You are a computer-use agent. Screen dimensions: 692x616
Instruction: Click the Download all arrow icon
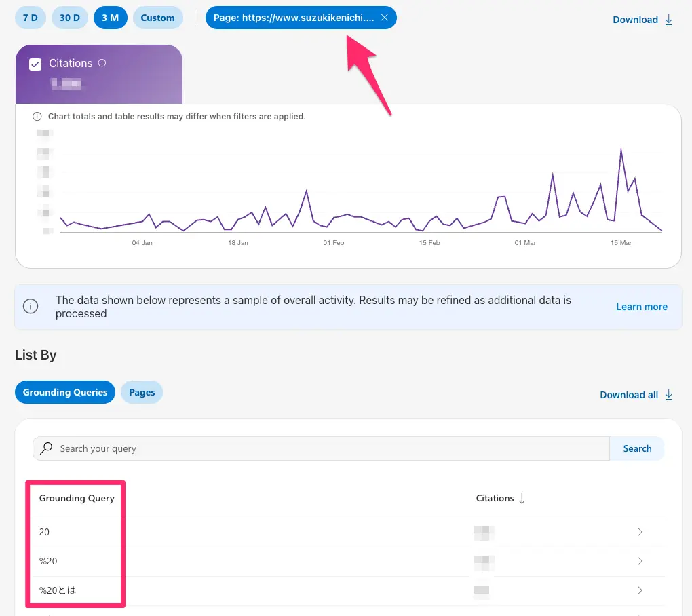point(669,394)
